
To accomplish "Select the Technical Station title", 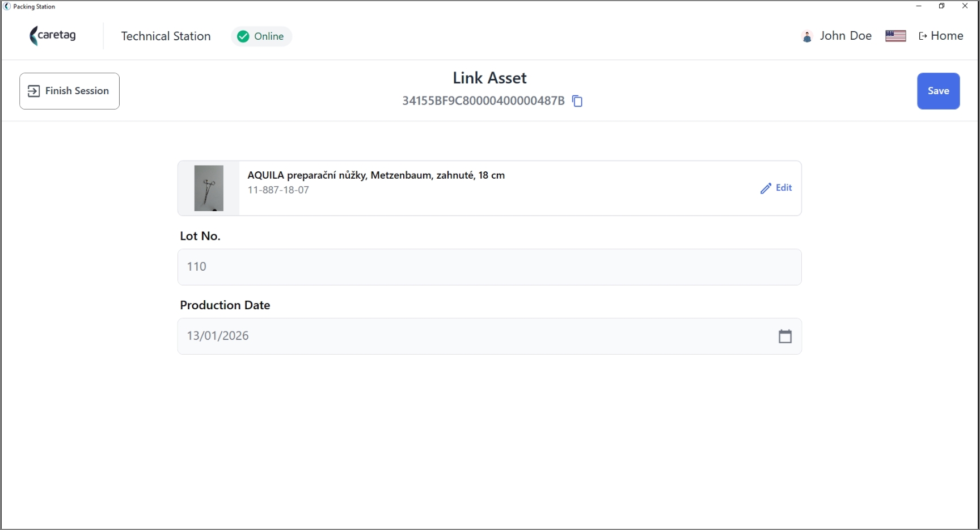I will click(x=166, y=36).
